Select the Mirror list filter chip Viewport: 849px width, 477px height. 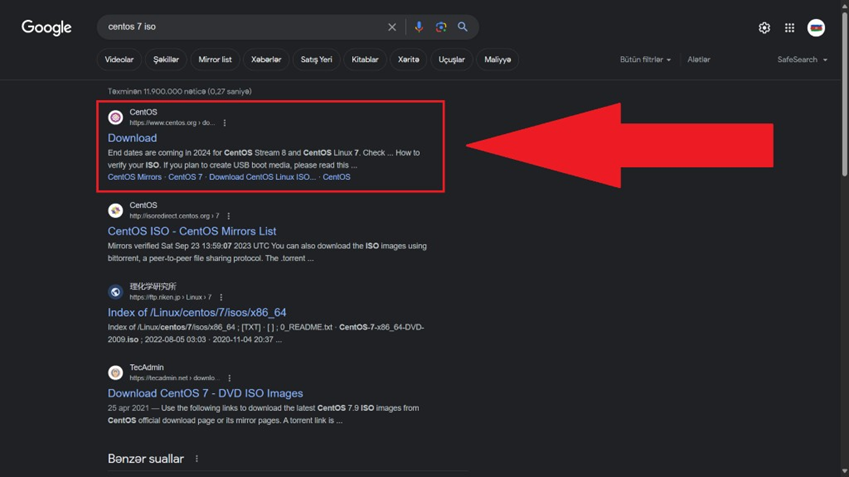click(x=215, y=60)
